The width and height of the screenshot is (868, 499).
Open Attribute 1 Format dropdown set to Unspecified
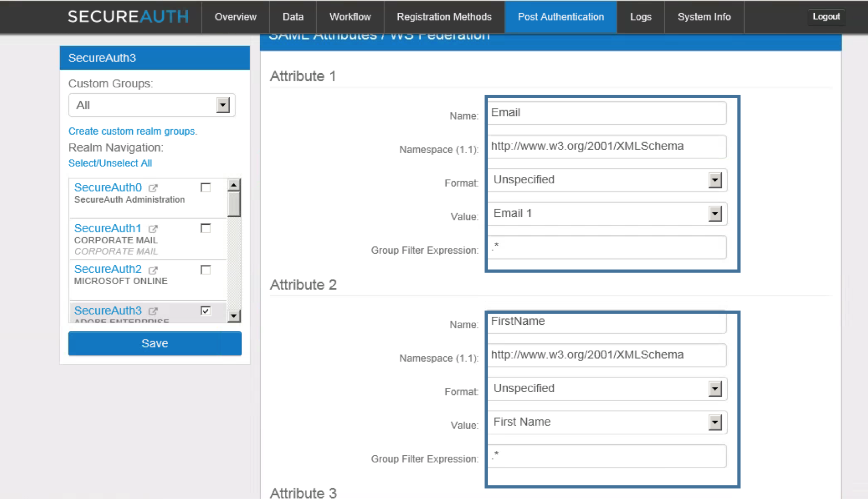pos(715,179)
